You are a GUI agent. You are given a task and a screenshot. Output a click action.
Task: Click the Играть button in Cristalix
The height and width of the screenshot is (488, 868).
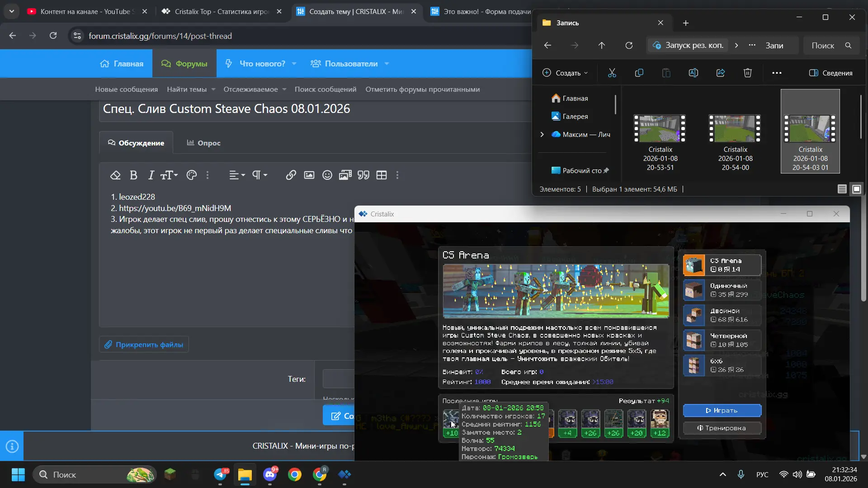coord(722,410)
